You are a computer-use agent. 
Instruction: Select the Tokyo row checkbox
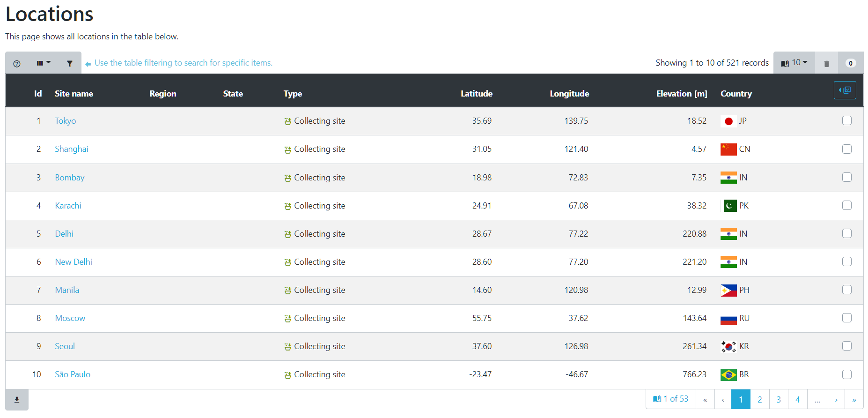846,121
